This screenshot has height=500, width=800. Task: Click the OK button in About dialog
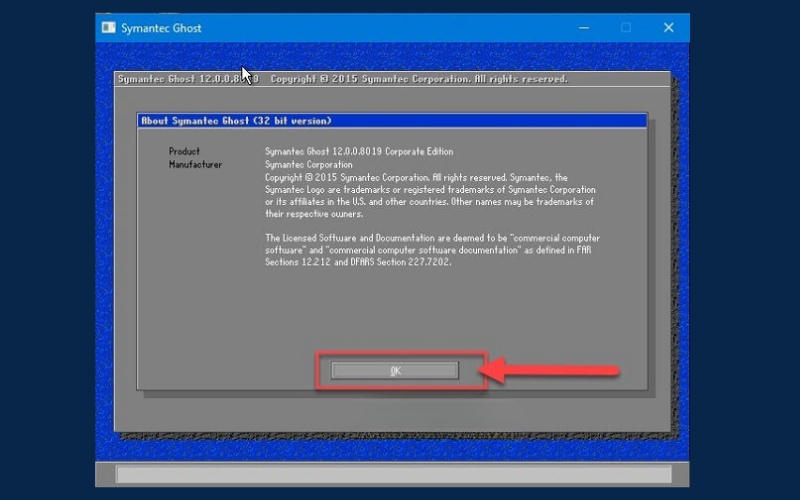click(x=395, y=370)
